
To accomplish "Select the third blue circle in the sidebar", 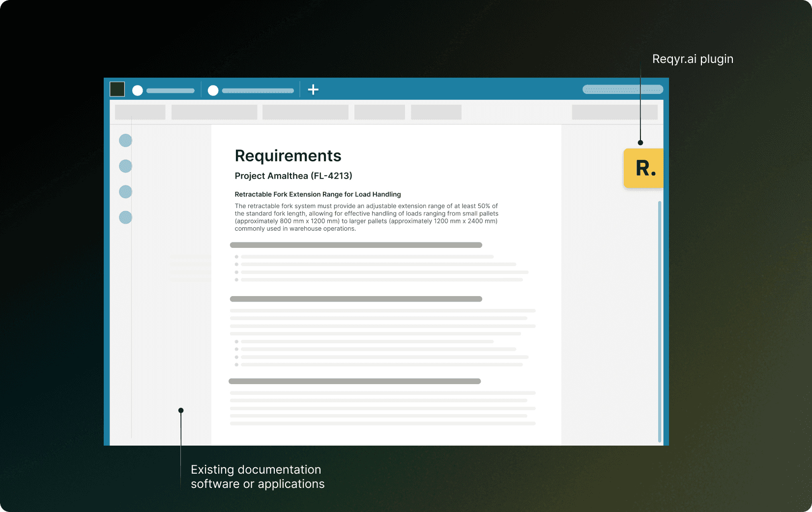I will coord(126,192).
